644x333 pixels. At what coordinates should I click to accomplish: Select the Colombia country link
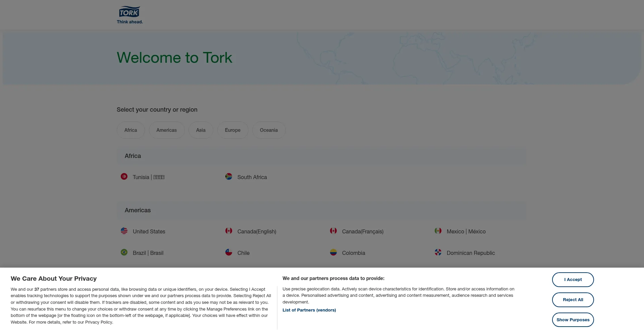click(x=354, y=253)
